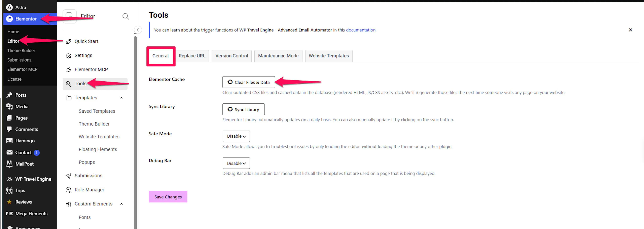This screenshot has width=644, height=229.
Task: Open the Maintenance Mode tab
Action: (x=278, y=56)
